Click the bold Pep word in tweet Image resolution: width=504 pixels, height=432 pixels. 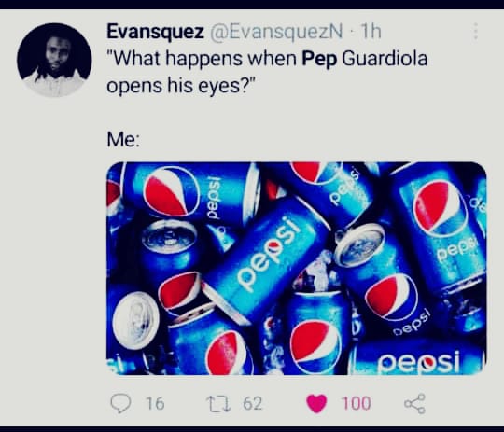point(319,60)
